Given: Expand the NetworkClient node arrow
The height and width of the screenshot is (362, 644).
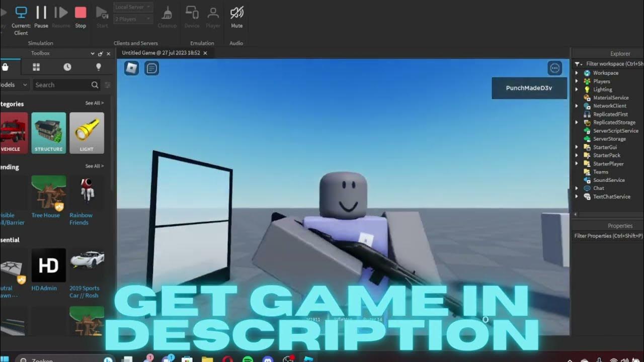Looking at the screenshot, I should point(577,106).
